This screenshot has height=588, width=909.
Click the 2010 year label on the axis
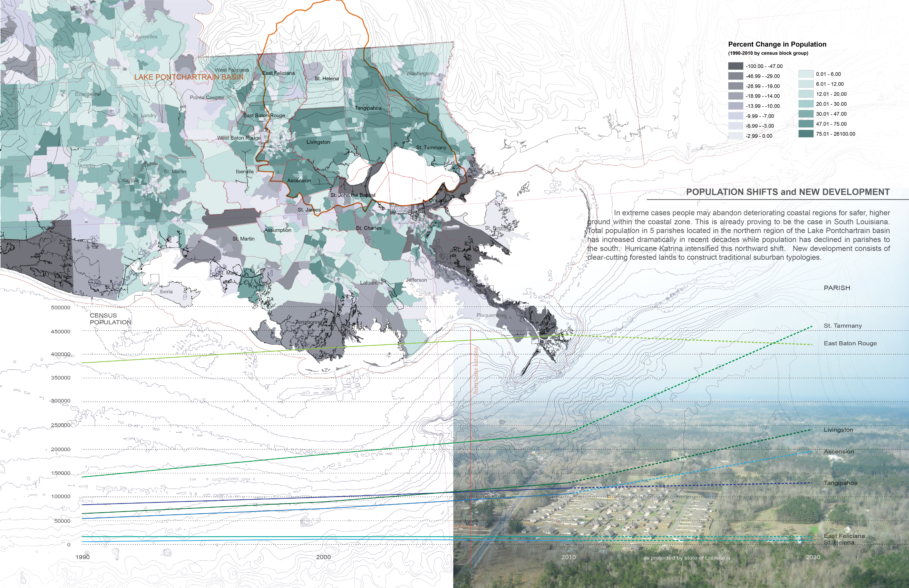point(568,557)
